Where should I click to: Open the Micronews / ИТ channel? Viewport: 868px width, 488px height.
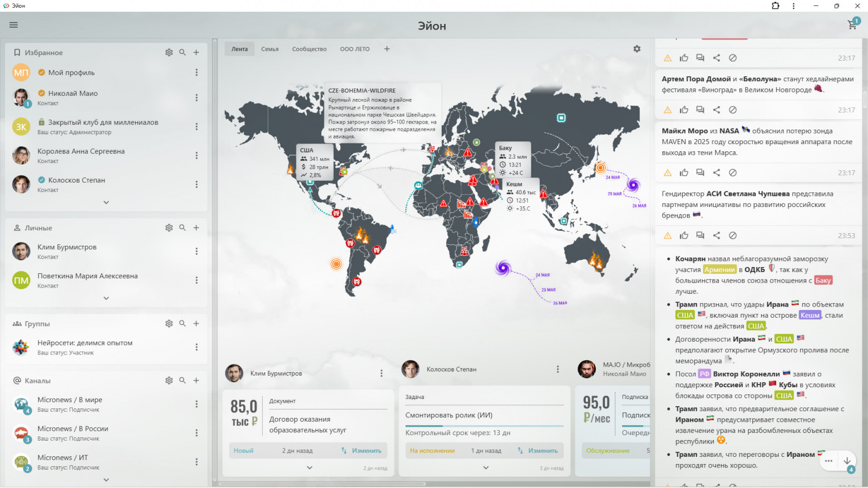pyautogui.click(x=106, y=462)
